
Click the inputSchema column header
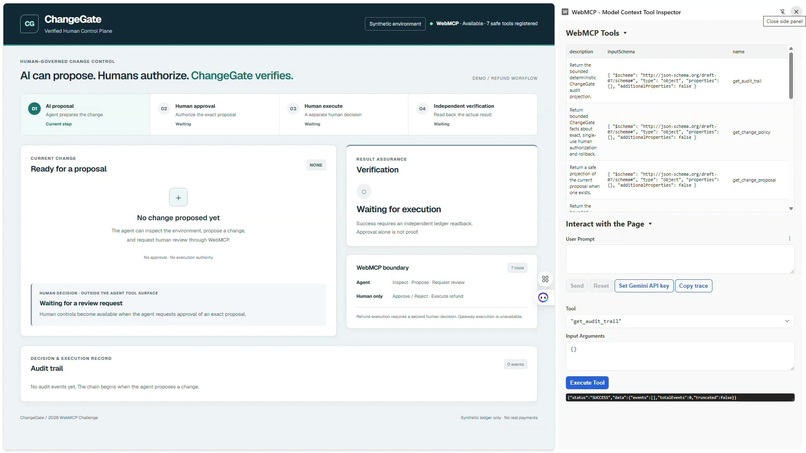point(621,52)
